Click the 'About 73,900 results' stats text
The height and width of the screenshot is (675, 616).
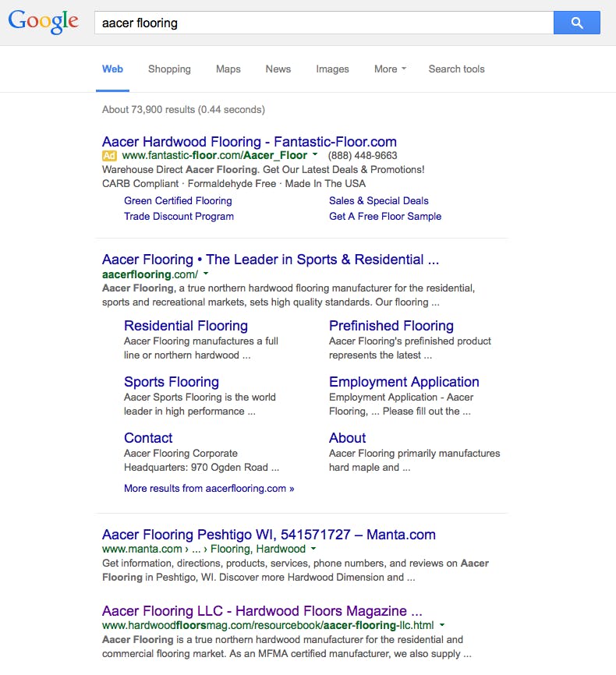pos(183,109)
